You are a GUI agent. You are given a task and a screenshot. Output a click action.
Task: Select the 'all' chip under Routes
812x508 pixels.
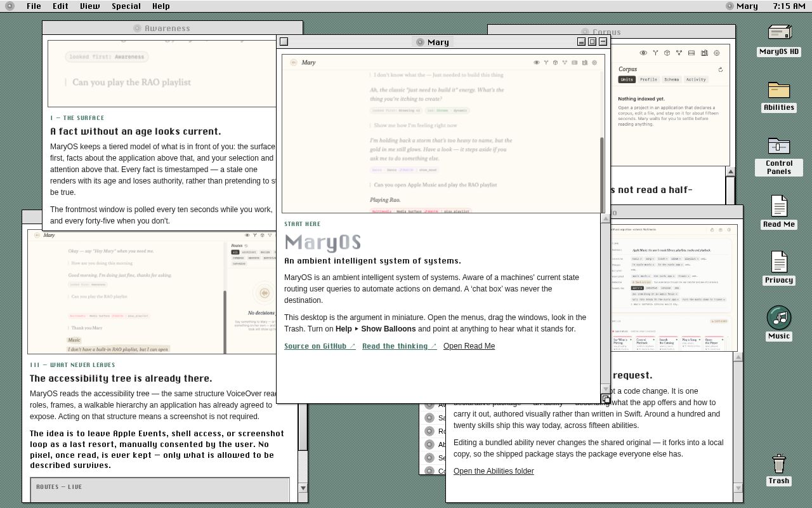(235, 252)
